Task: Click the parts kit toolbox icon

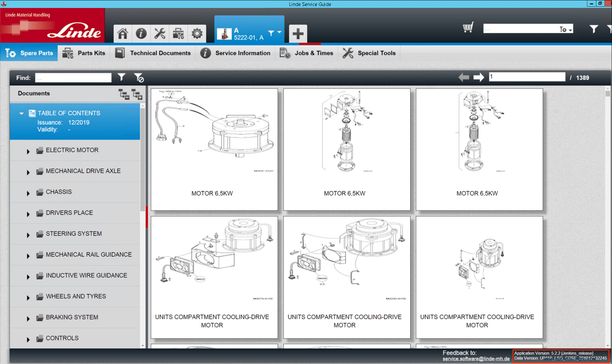Action: pos(178,34)
